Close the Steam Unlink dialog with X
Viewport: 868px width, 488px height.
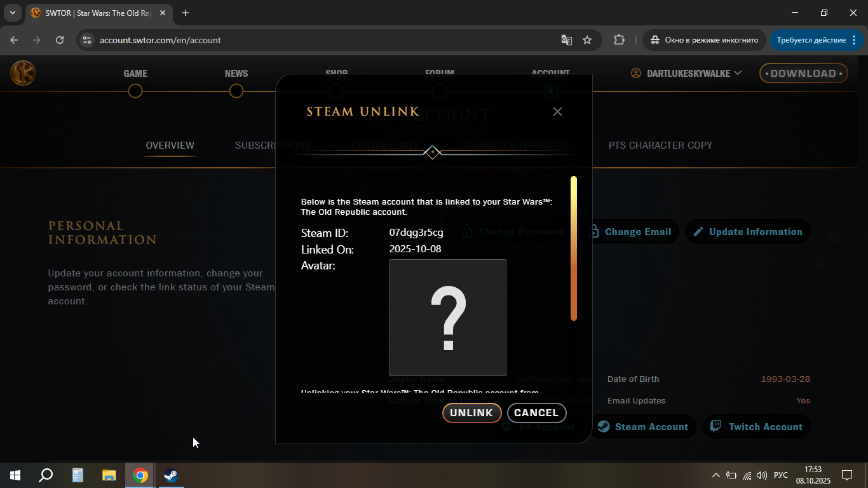(x=557, y=111)
